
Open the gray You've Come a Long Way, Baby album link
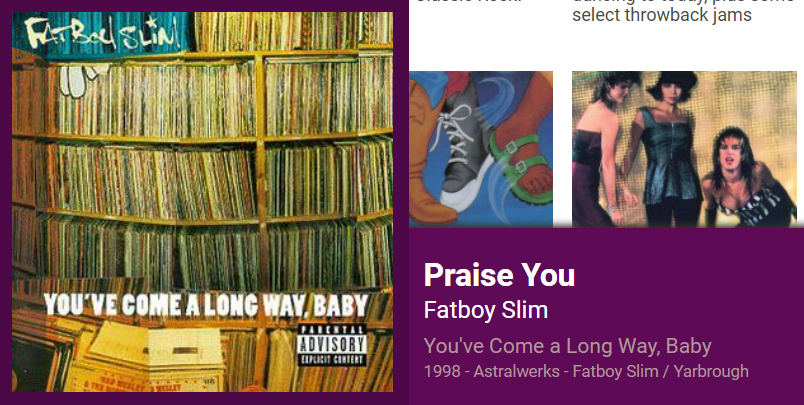[568, 346]
